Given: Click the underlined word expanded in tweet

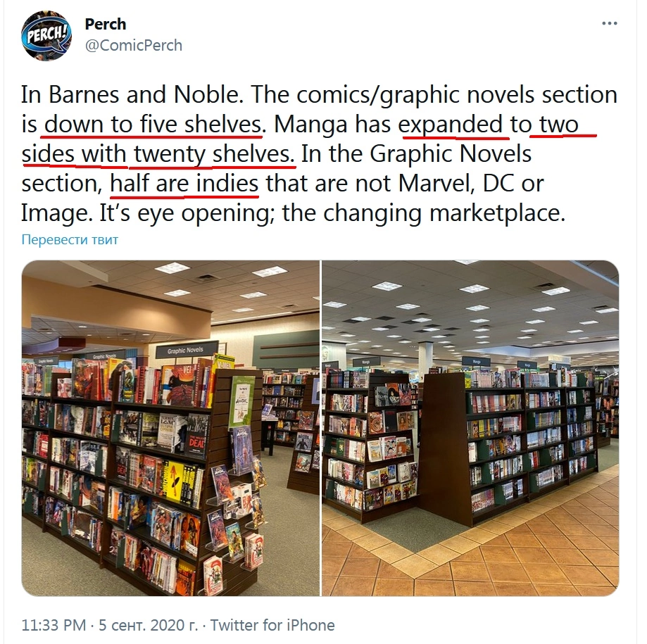Looking at the screenshot, I should pos(451,124).
